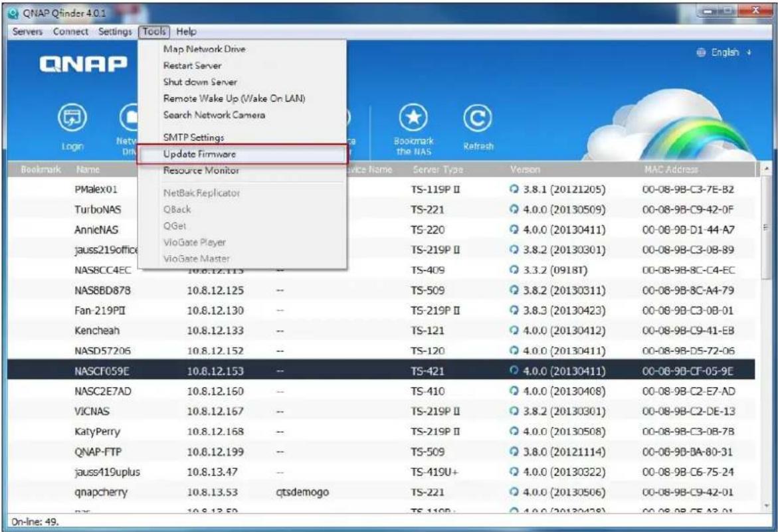Select server NASD57206
The image size is (778, 532).
click(381, 351)
